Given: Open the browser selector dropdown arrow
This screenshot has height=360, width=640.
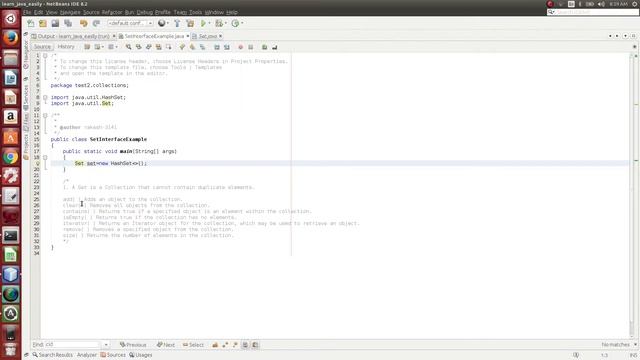Looking at the screenshot, I should (x=168, y=23).
